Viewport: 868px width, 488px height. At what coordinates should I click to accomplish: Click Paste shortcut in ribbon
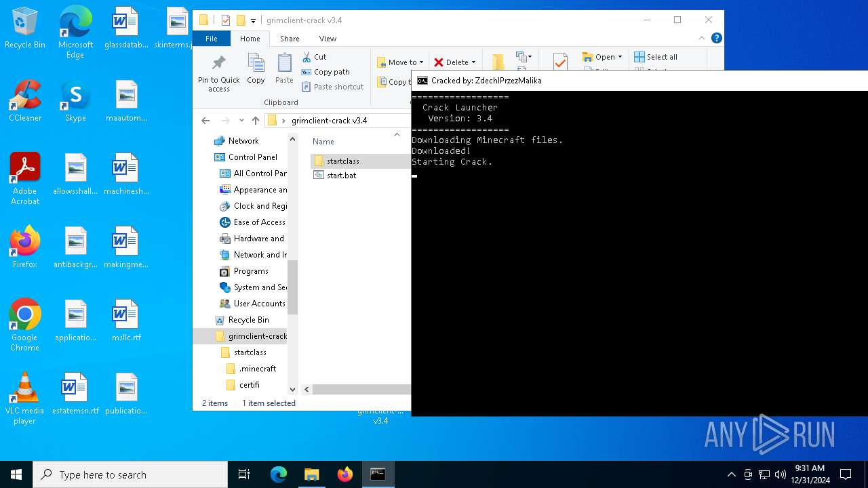pyautogui.click(x=333, y=87)
